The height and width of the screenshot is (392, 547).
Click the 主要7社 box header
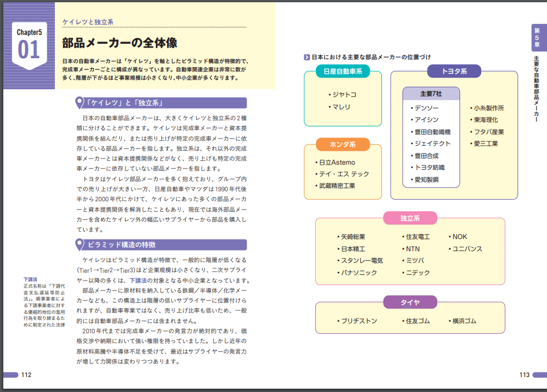coord(431,94)
